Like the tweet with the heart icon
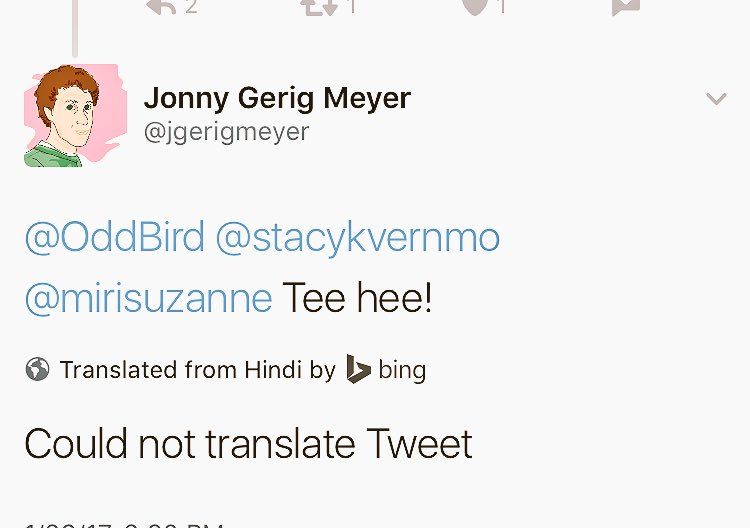750x528 pixels. (x=475, y=6)
